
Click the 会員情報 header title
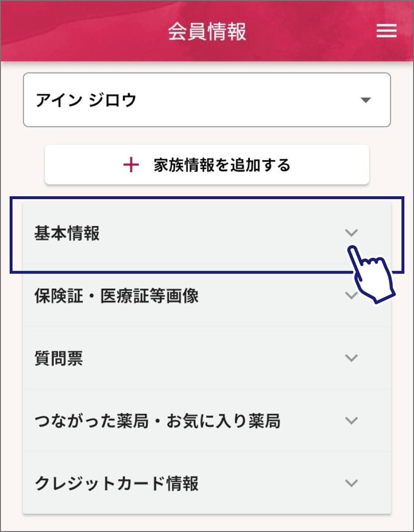(207, 31)
